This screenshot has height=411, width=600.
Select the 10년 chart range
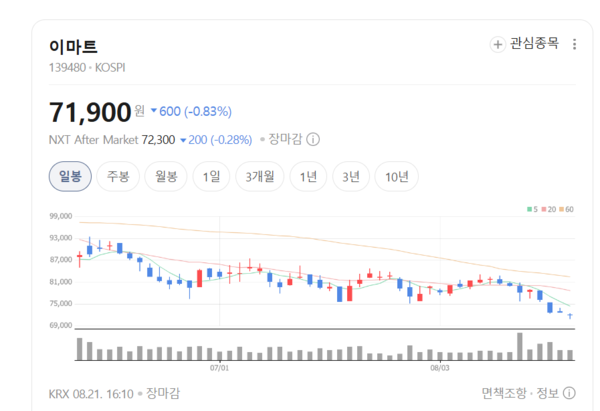point(396,176)
